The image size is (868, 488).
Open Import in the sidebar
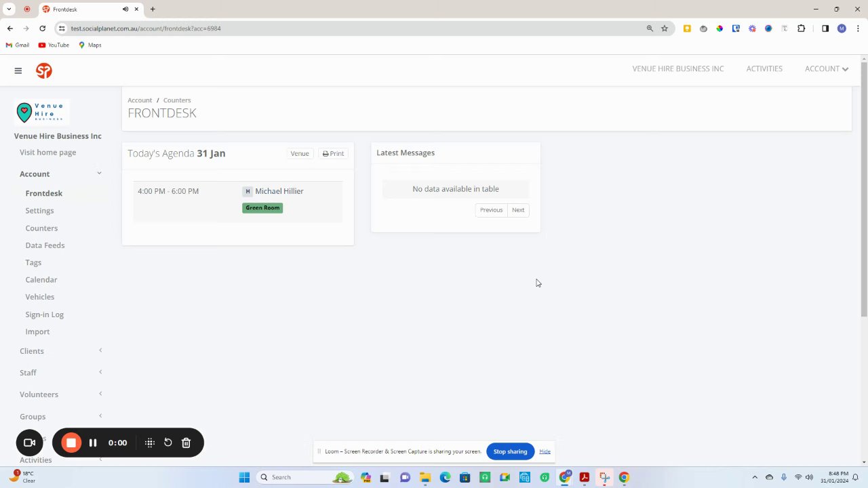(37, 331)
